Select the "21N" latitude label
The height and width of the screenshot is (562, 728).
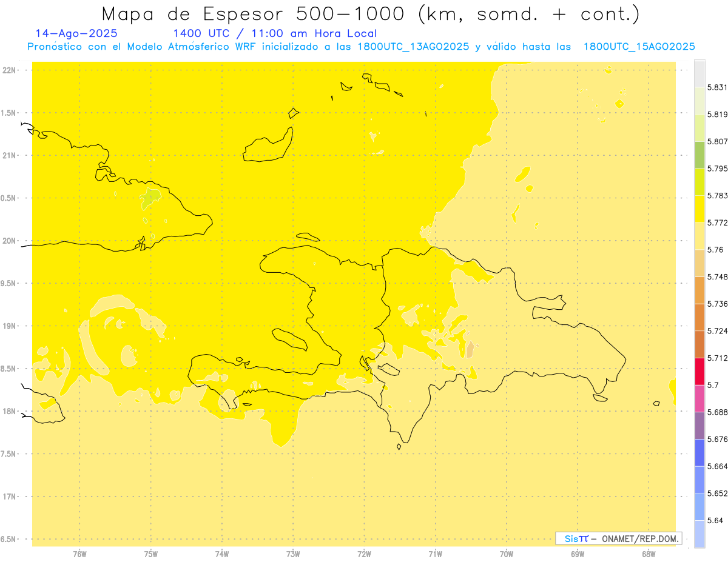pos(9,155)
